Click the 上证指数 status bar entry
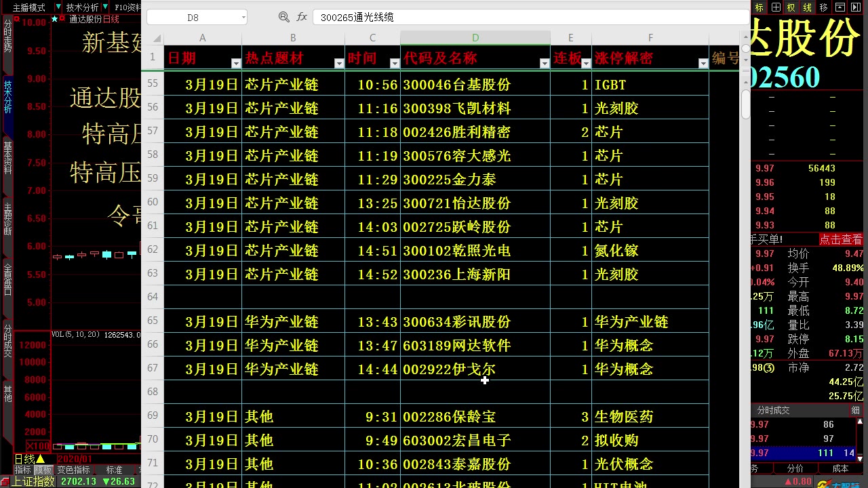Screen dimensions: 868x488 pos(35,481)
